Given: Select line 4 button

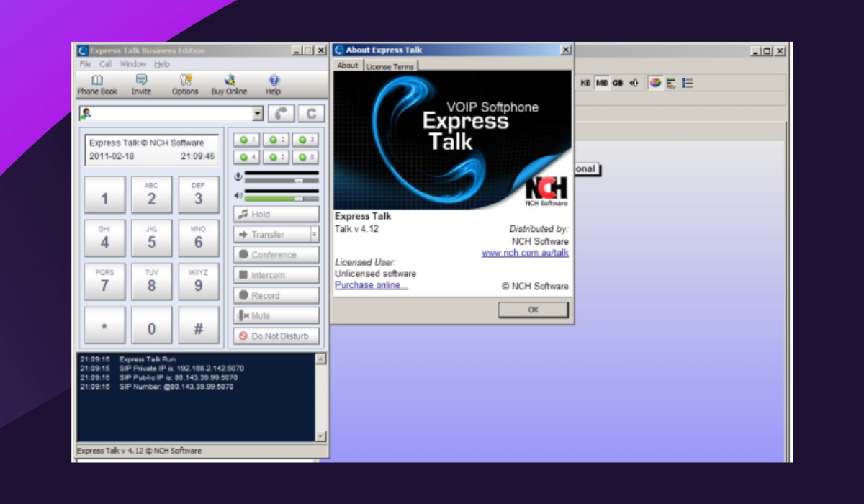Looking at the screenshot, I should coord(247,157).
